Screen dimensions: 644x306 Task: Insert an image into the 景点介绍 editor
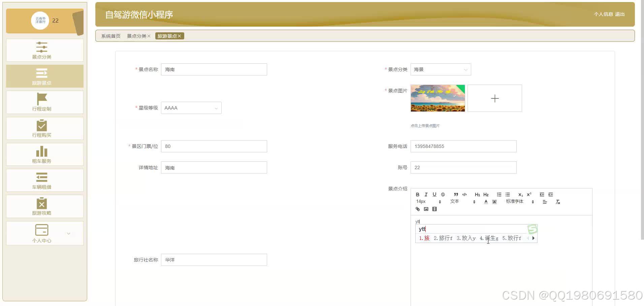(426, 209)
